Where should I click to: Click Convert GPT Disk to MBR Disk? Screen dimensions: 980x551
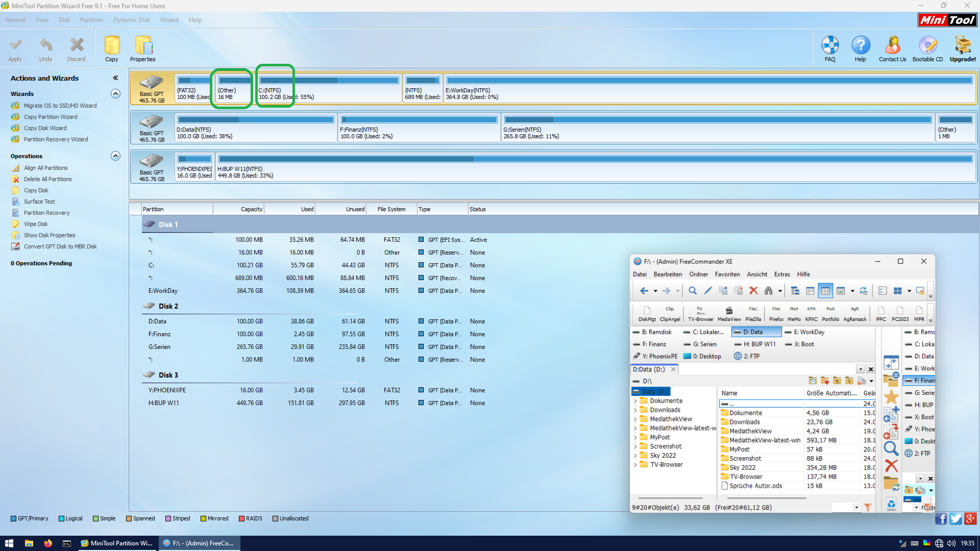point(60,246)
